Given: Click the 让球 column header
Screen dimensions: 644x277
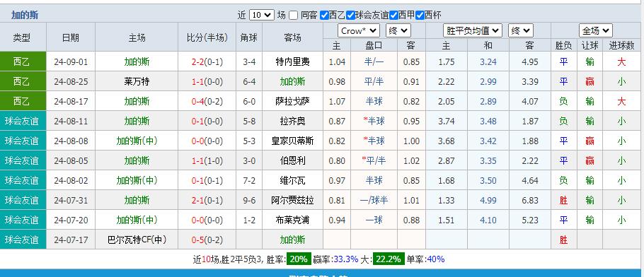Looking at the screenshot, I should point(590,45).
